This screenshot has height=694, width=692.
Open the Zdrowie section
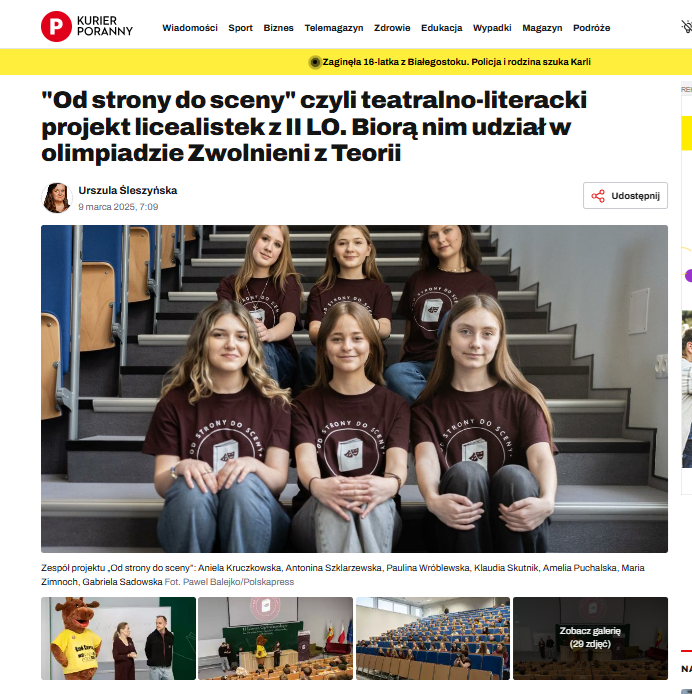click(x=392, y=28)
